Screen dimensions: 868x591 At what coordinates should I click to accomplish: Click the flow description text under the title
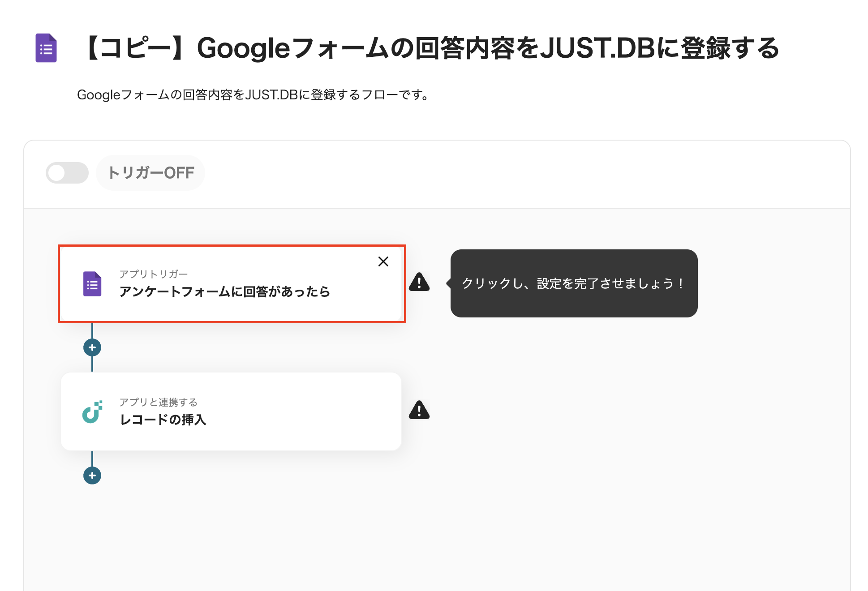[x=253, y=95]
